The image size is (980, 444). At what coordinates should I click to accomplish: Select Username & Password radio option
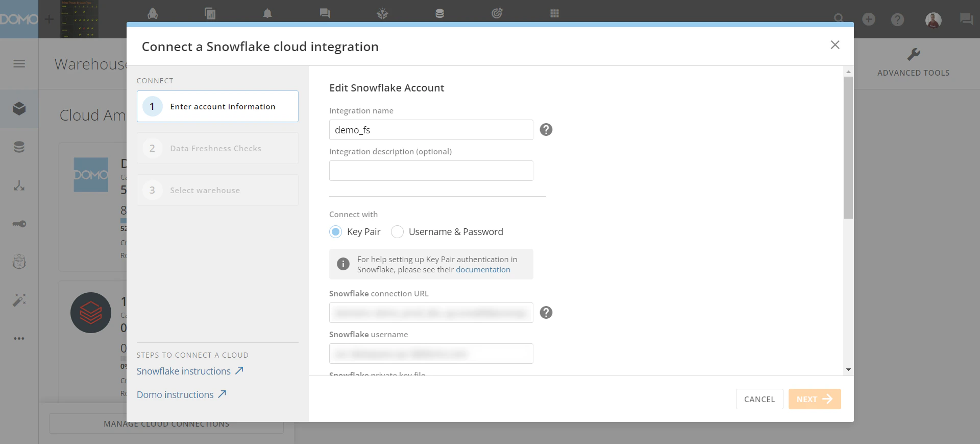tap(397, 232)
